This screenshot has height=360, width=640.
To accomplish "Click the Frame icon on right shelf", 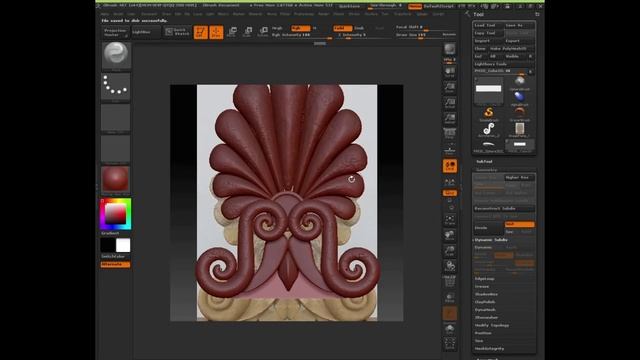I will [x=450, y=220].
